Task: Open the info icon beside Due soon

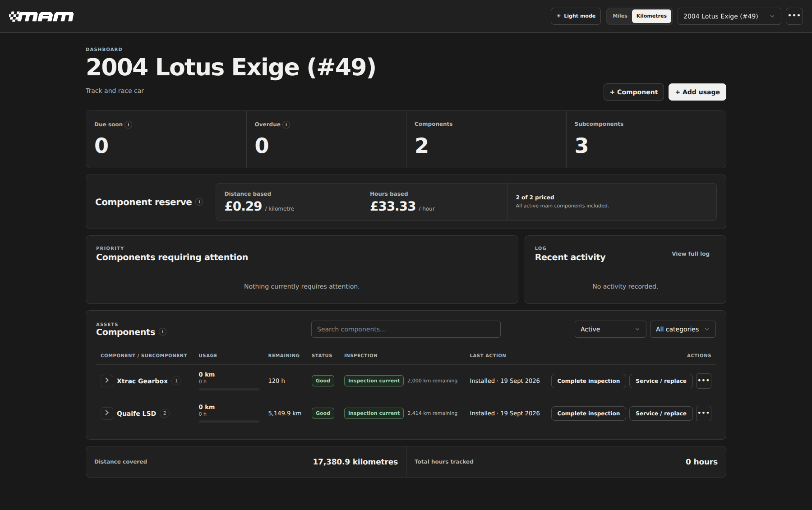Action: (x=129, y=125)
